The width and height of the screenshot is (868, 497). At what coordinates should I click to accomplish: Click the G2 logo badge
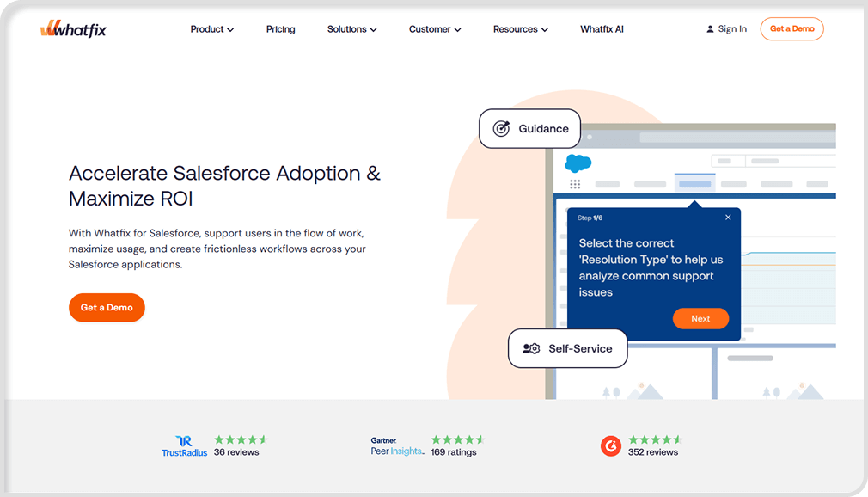point(610,445)
